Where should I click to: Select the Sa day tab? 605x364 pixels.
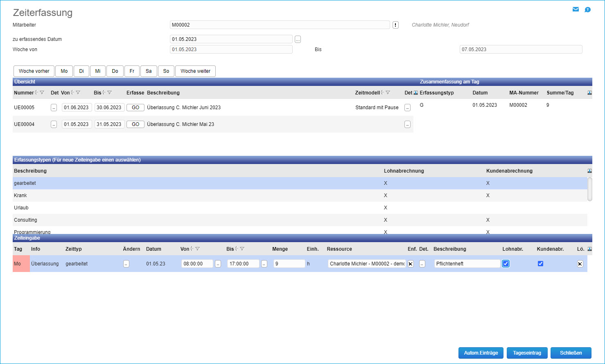pyautogui.click(x=149, y=71)
